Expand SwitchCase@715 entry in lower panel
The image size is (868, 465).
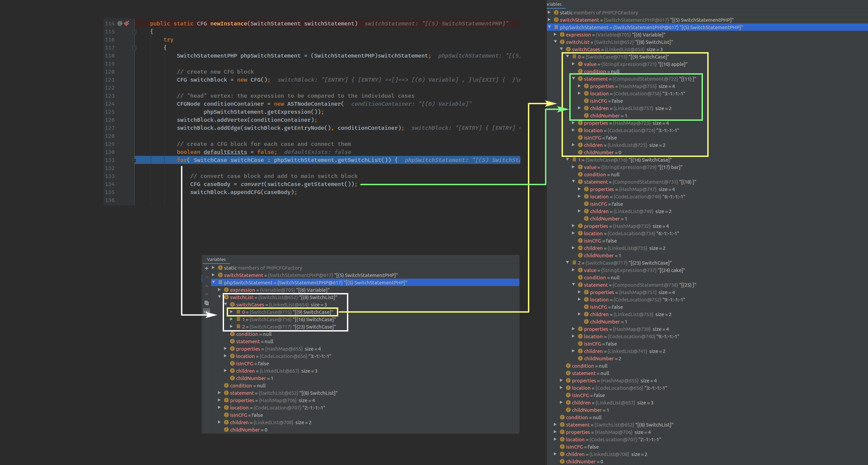tap(231, 312)
